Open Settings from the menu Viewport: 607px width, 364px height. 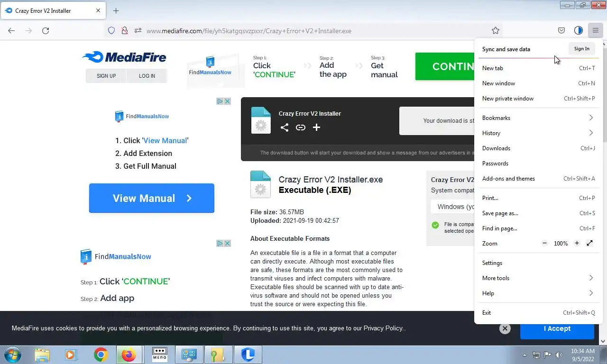[538, 263]
